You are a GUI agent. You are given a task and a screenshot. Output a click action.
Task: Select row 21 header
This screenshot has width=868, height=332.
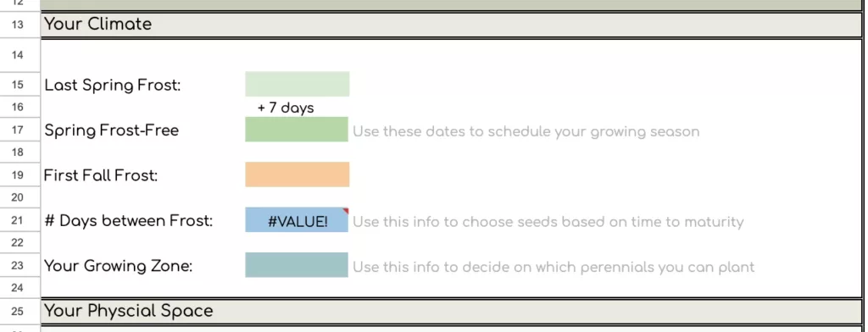click(17, 220)
